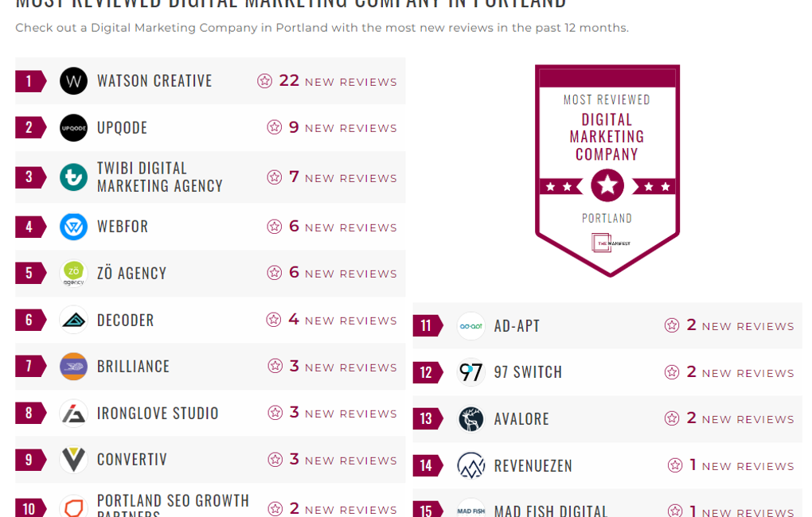The image size is (812, 517).
Task: Click the UPQODE round logo
Action: click(73, 127)
